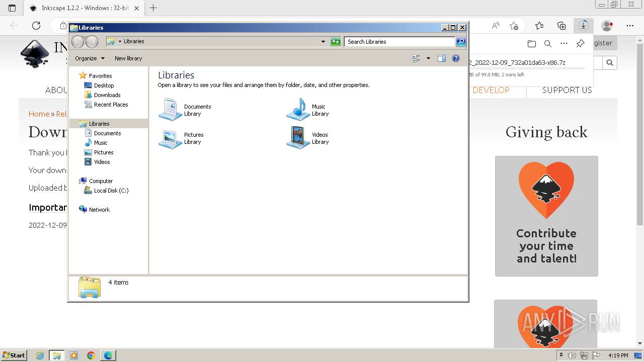Click New library toolbar button
The width and height of the screenshot is (644, 362).
click(x=128, y=58)
